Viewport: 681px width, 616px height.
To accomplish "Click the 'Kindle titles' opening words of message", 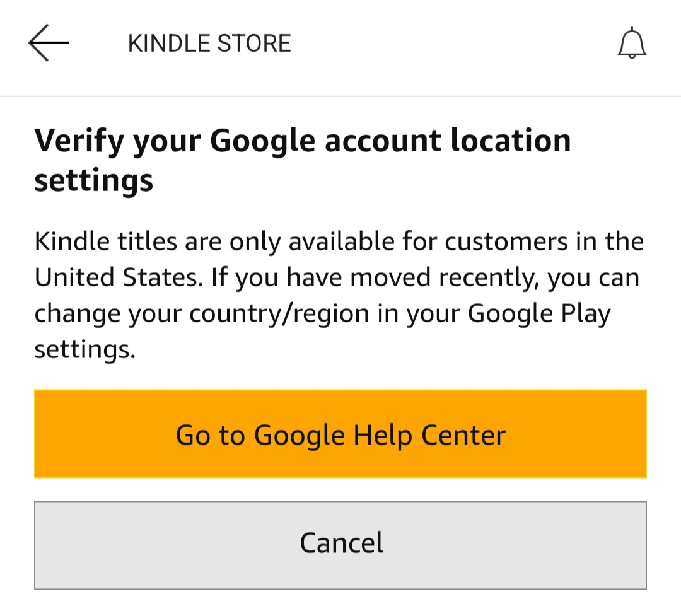I will pos(106,241).
